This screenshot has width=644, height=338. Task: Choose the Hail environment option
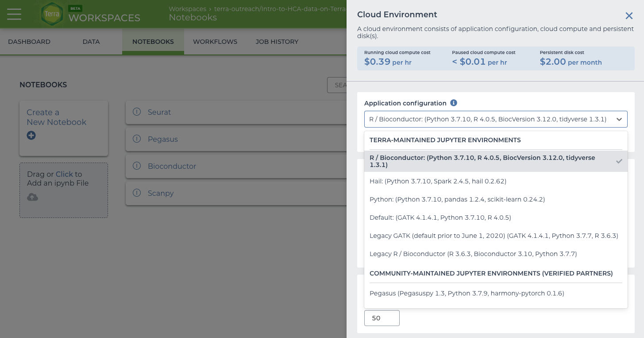[496, 181]
